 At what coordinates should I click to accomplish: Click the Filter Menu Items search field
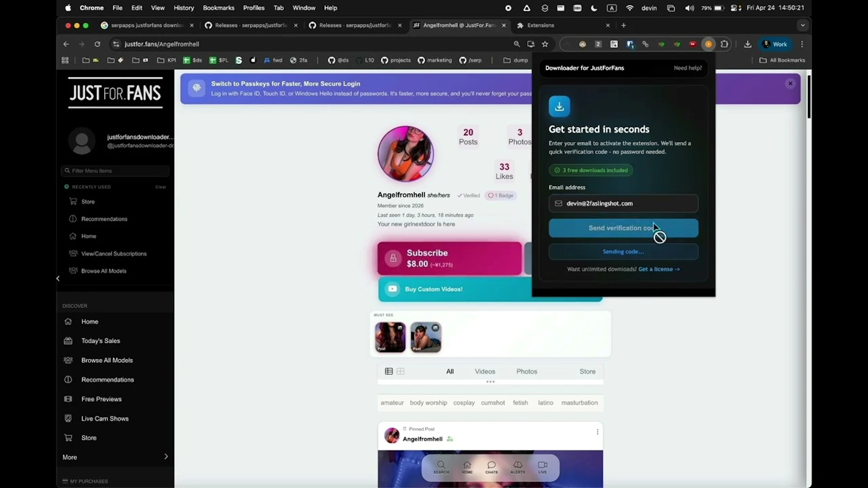115,171
